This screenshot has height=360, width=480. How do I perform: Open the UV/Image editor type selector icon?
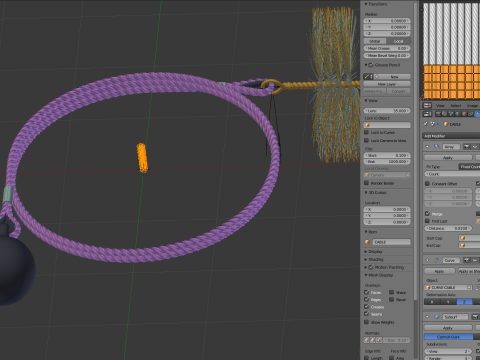coord(427,105)
